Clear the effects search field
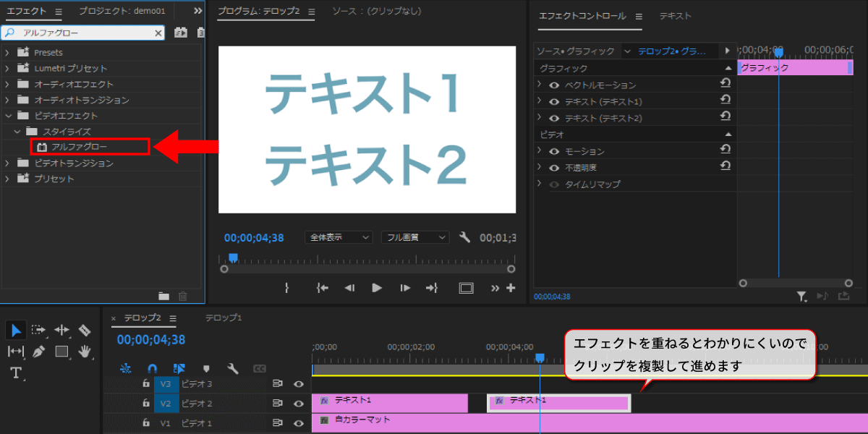 158,33
